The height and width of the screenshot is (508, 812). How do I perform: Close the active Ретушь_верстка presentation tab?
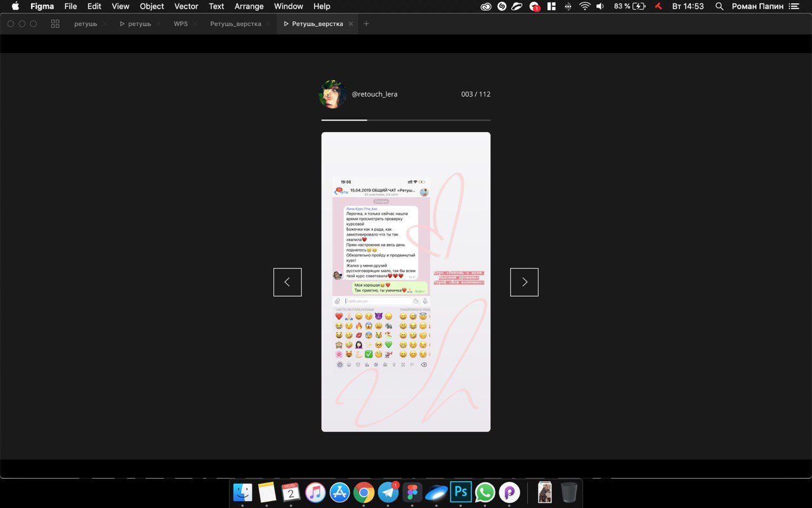(351, 23)
